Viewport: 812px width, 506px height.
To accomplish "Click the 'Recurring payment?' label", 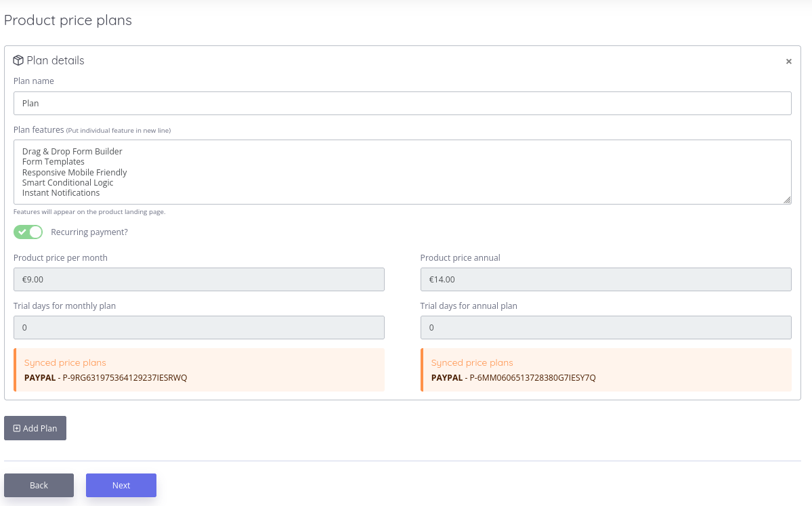I will pos(89,232).
